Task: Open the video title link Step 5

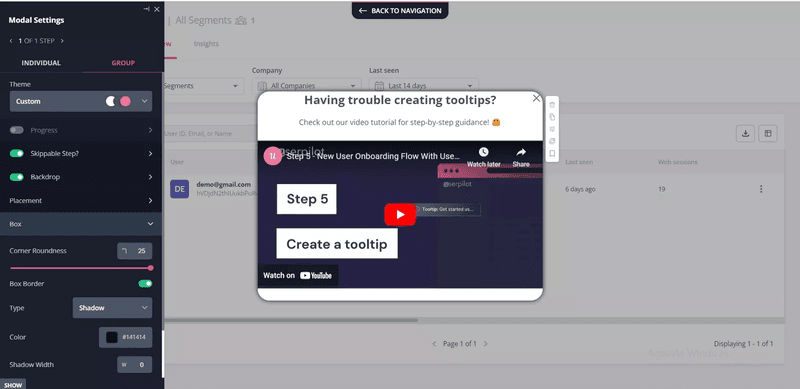Action: (x=373, y=156)
